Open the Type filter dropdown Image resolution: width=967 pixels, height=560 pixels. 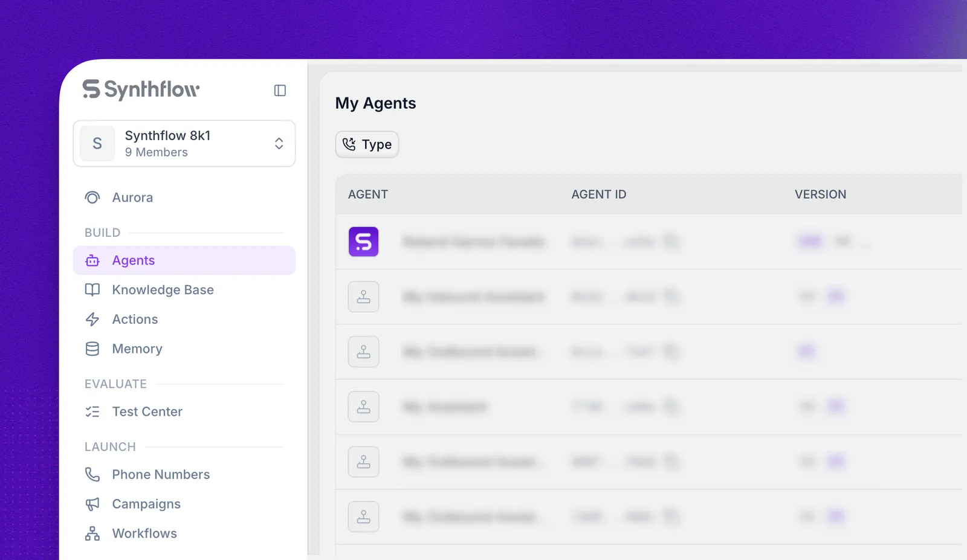(367, 144)
